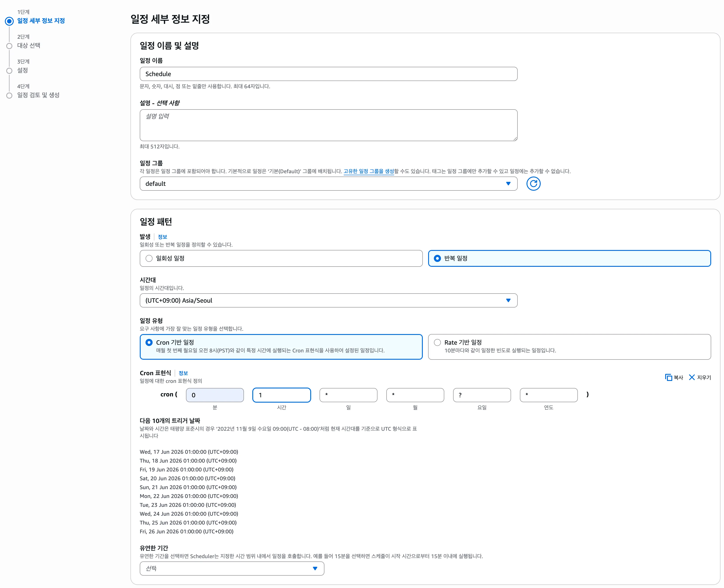Click the 최대 512자입니다 hint text
The width and height of the screenshot is (724, 588).
point(159,146)
